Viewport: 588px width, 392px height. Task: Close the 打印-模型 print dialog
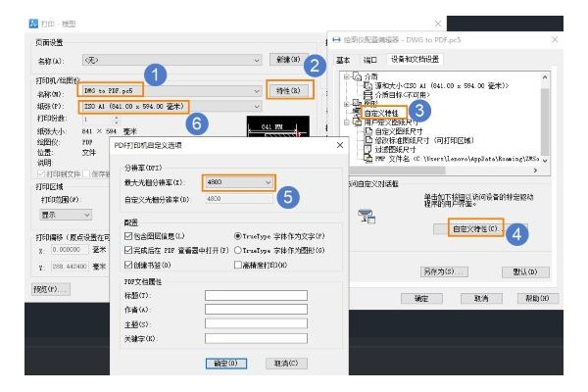click(438, 24)
